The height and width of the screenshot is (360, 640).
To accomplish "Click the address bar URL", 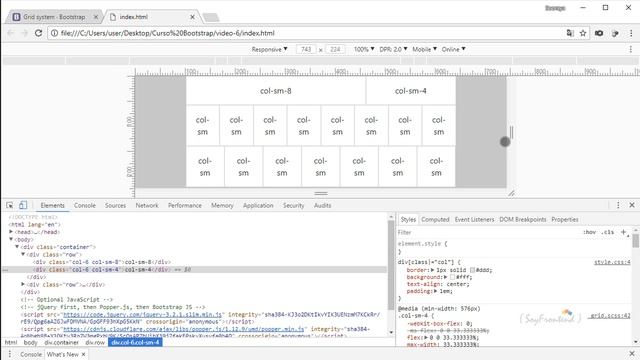I will click(x=167, y=33).
